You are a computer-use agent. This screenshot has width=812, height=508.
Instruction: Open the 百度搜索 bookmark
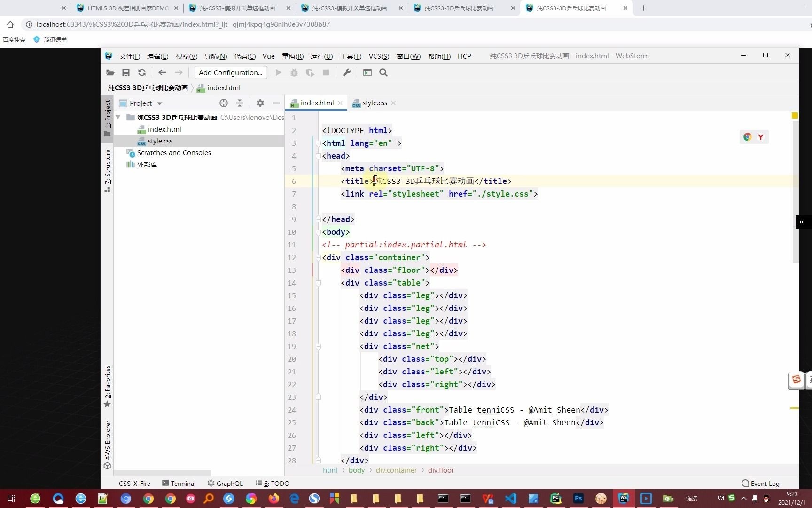click(14, 40)
